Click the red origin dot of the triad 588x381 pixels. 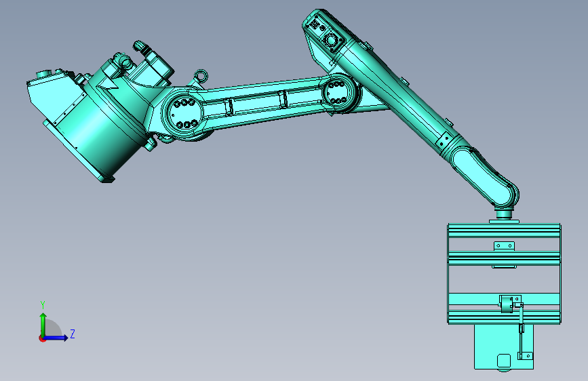pyautogui.click(x=42, y=338)
